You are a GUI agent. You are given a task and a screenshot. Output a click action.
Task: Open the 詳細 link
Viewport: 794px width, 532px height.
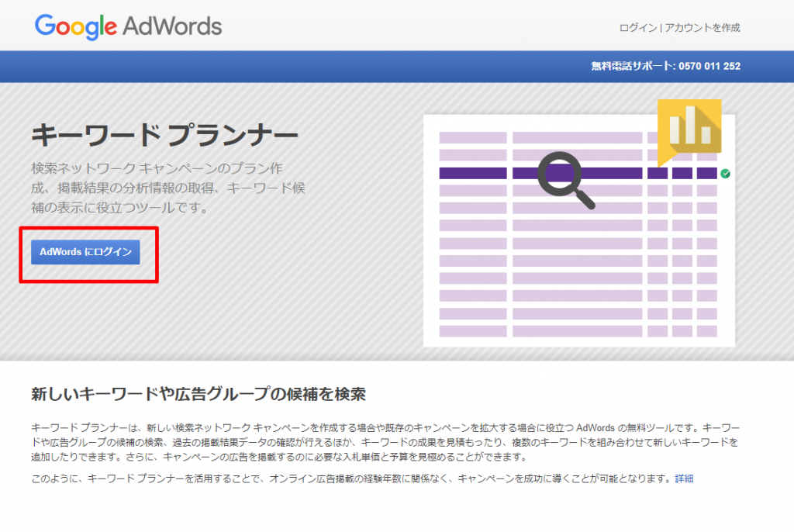pyautogui.click(x=684, y=478)
